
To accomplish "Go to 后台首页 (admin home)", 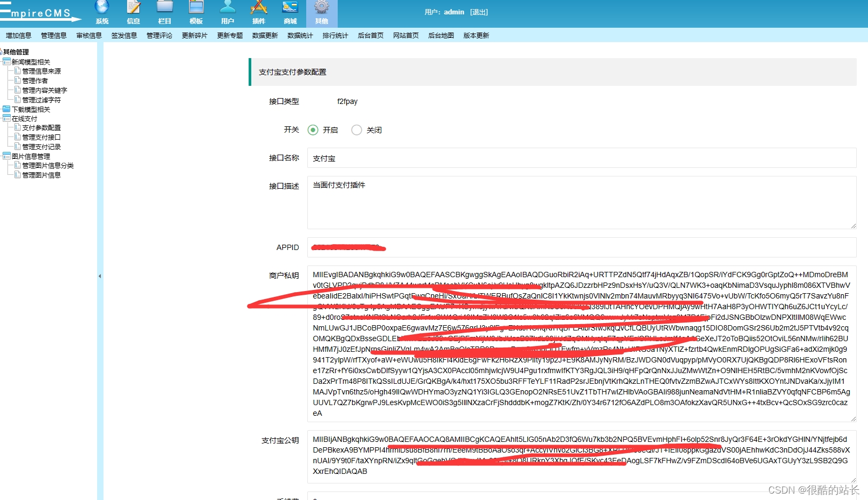I will click(371, 36).
